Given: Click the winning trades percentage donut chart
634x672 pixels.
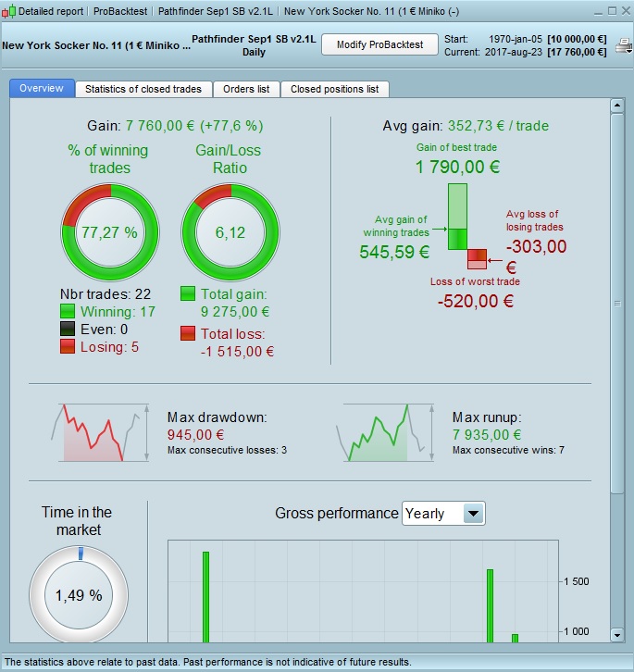Looking at the screenshot, I should click(110, 232).
